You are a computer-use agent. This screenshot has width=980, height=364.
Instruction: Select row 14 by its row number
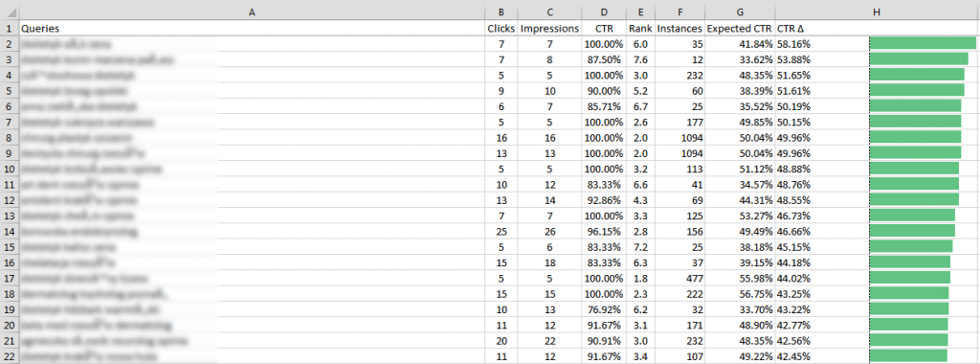tap(9, 232)
